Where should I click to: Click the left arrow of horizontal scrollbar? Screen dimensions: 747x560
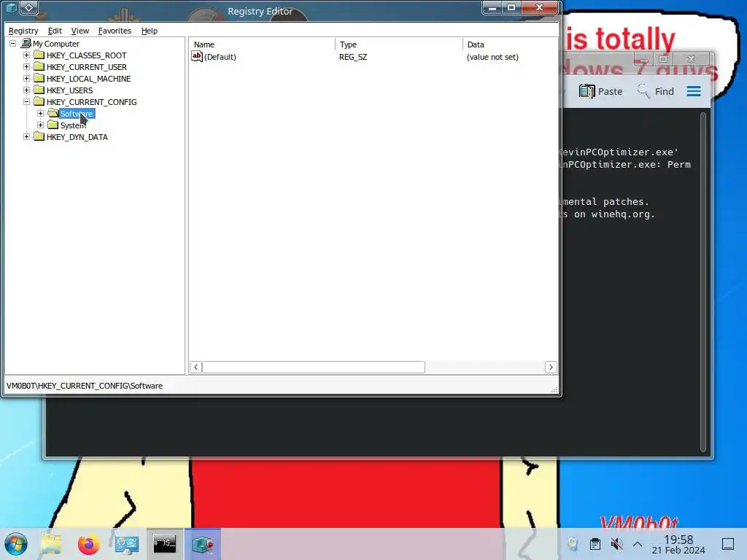[x=196, y=367]
